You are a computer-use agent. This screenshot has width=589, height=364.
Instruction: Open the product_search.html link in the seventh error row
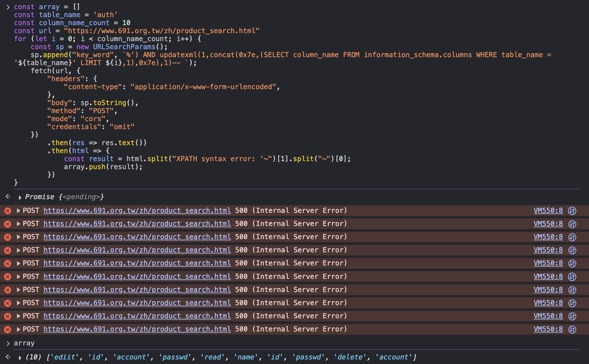coord(137,290)
